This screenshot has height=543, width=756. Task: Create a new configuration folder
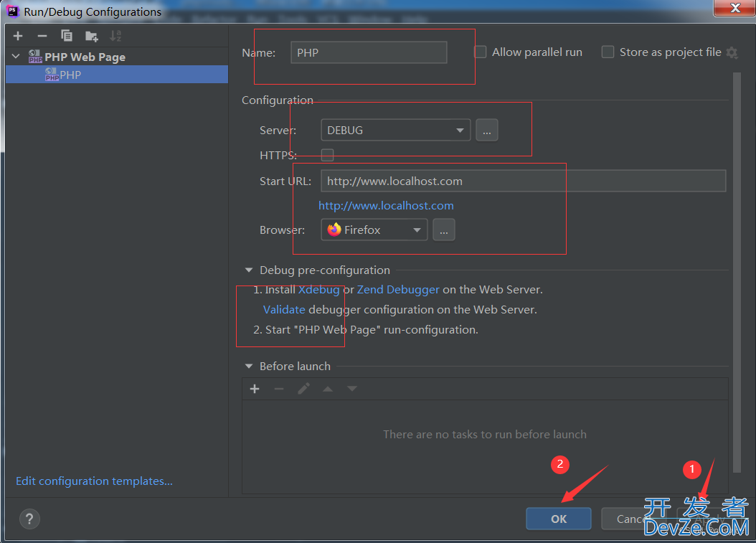91,36
